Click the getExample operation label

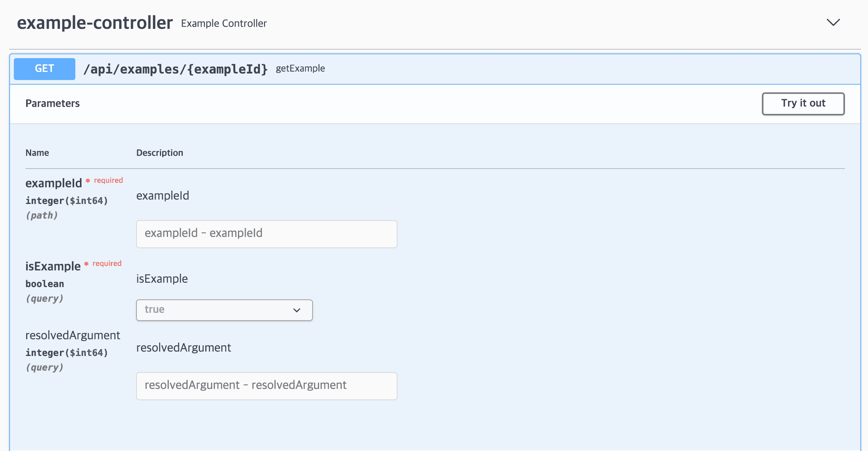tap(300, 68)
